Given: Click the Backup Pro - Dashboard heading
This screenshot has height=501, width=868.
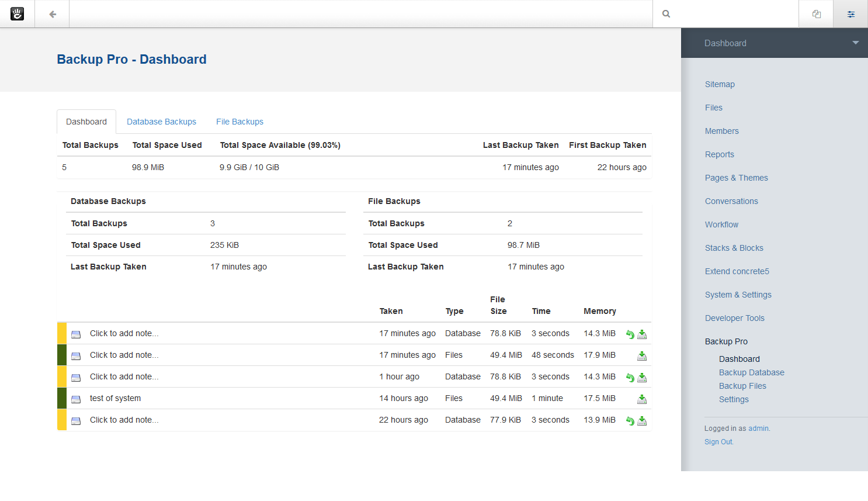Looking at the screenshot, I should pyautogui.click(x=131, y=60).
